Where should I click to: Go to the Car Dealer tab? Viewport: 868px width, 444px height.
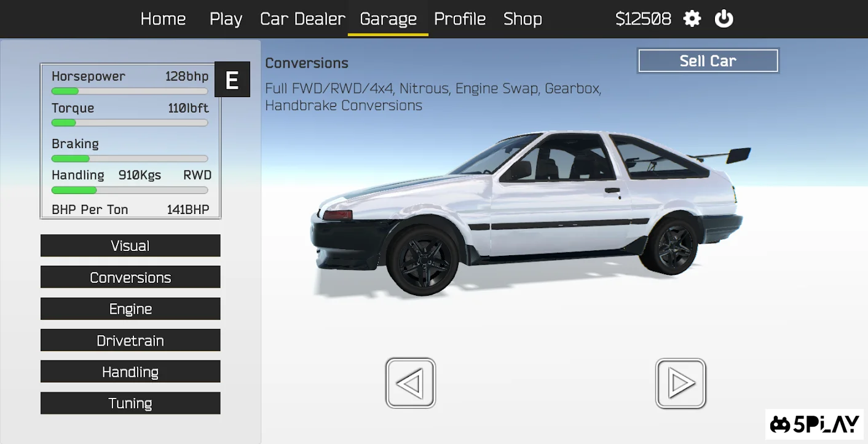(302, 19)
